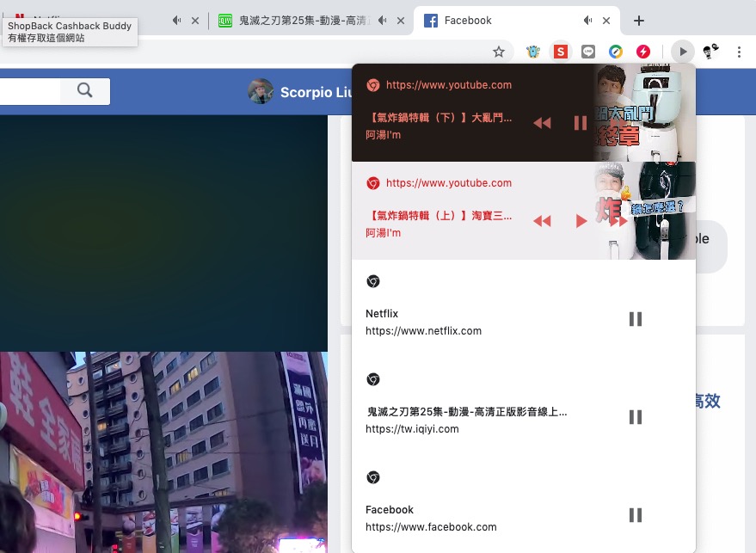
Task: Mute the Facebook tab via speaker icon
Action: pyautogui.click(x=587, y=21)
